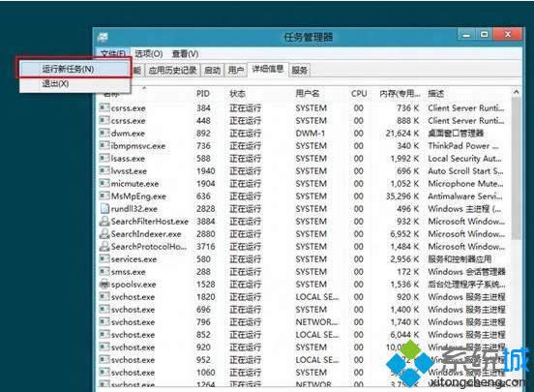The width and height of the screenshot is (534, 392).
Task: Click the icon of svchost.exe PID 1060
Action: point(104,373)
